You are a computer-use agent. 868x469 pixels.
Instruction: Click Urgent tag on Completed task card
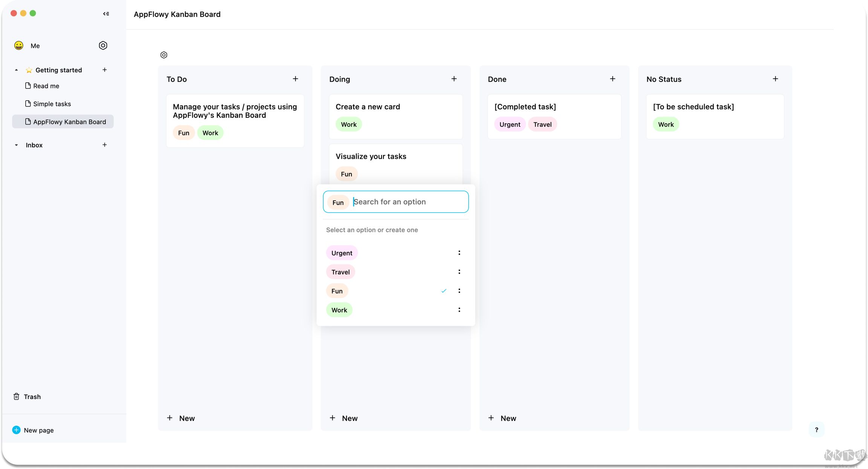[510, 125]
